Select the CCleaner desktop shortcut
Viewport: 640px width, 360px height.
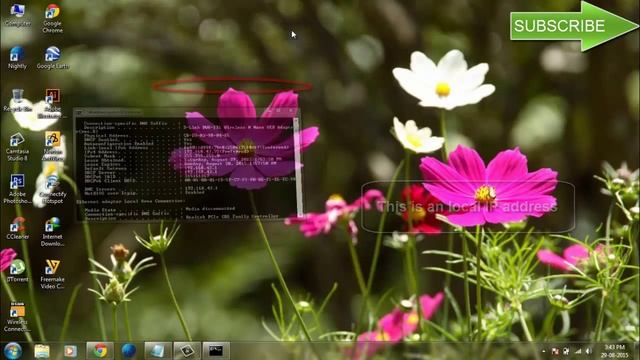(17, 228)
